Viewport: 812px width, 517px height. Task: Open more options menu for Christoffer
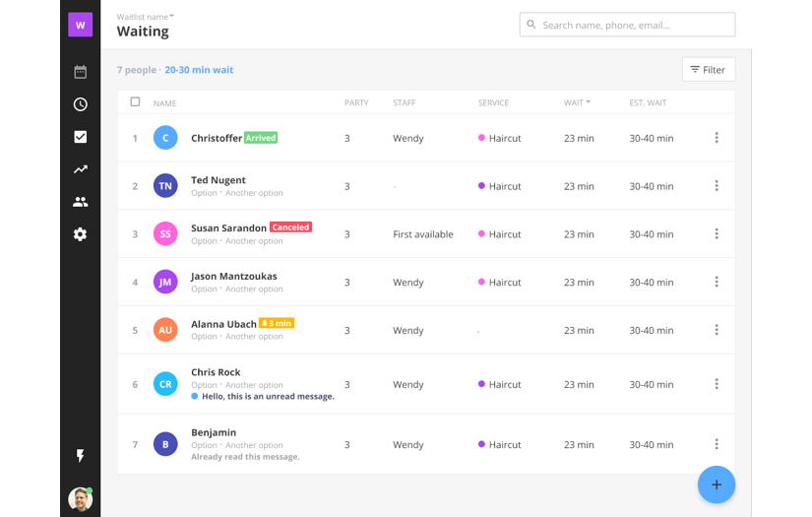coord(717,138)
